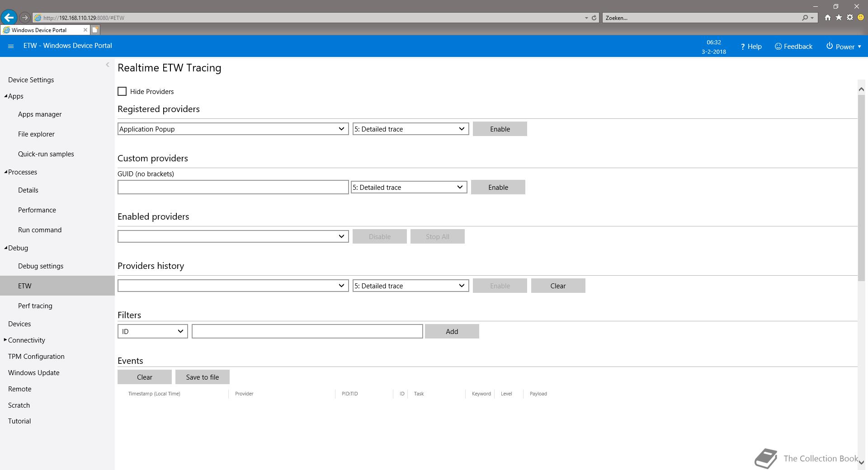Click Enable in Providers history
Image resolution: width=868 pixels, height=470 pixels.
click(500, 286)
